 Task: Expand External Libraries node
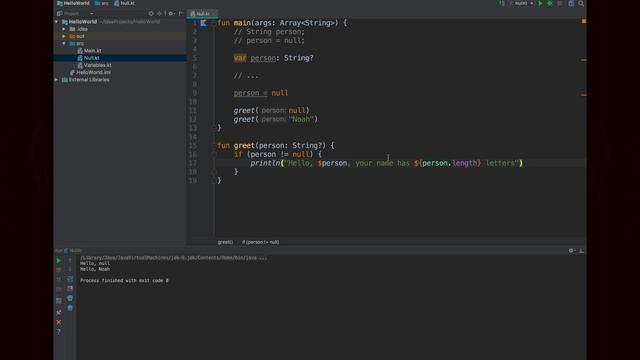coord(57,80)
